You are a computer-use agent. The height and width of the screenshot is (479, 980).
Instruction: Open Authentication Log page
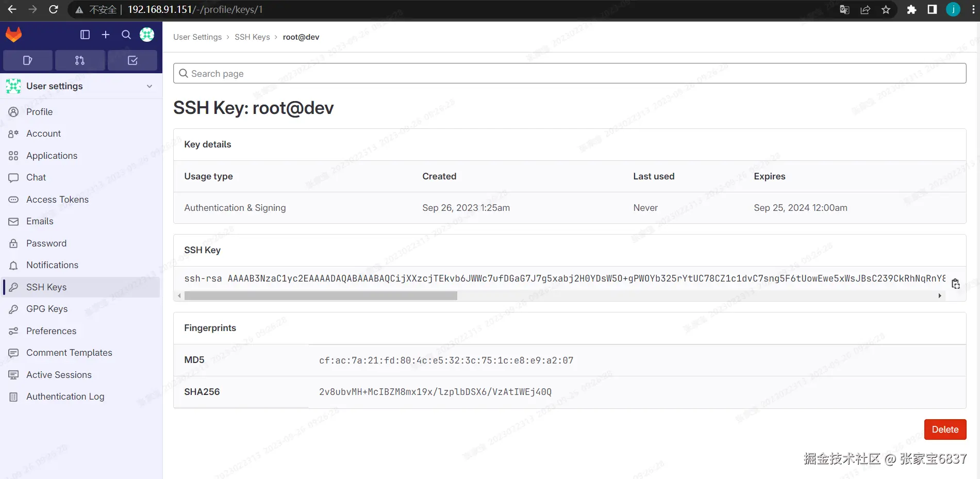[x=81, y=397]
